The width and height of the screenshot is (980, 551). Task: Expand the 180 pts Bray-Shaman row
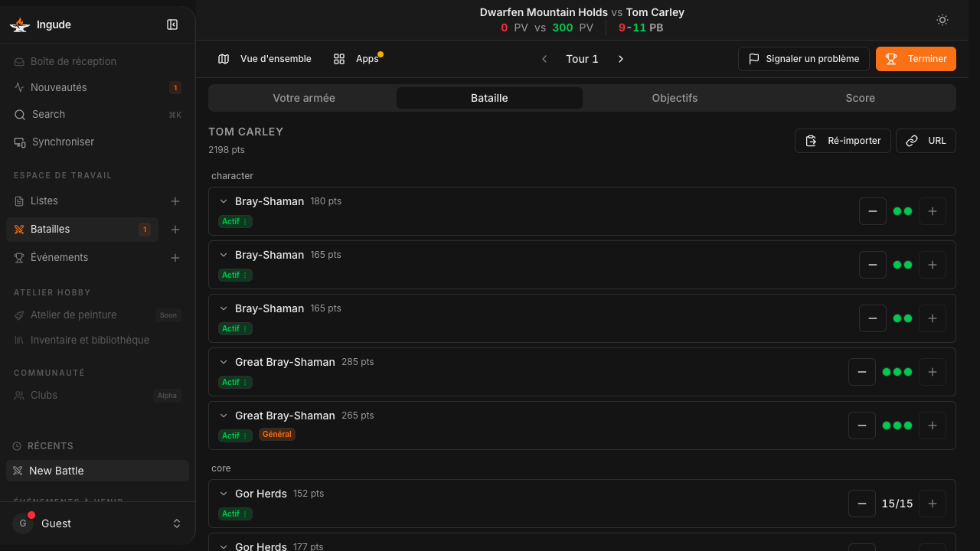(224, 201)
